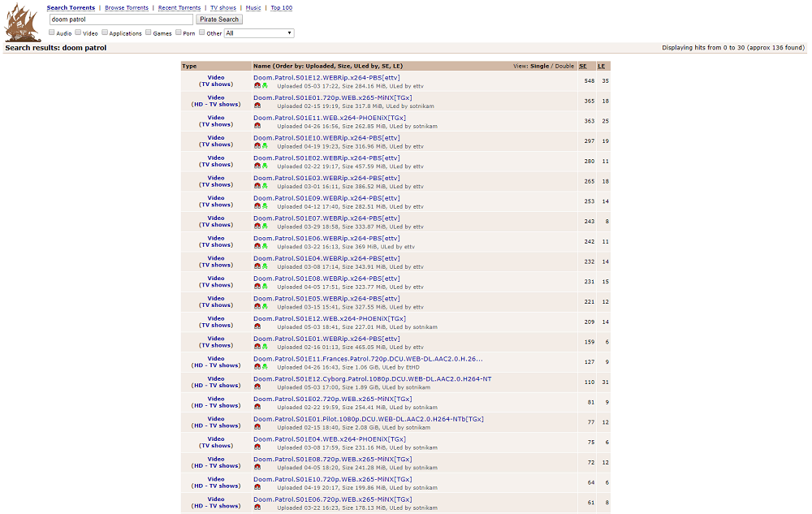Click magnet icon for S01E12.Cyborg.Patrol.1080p torrent

tap(257, 387)
